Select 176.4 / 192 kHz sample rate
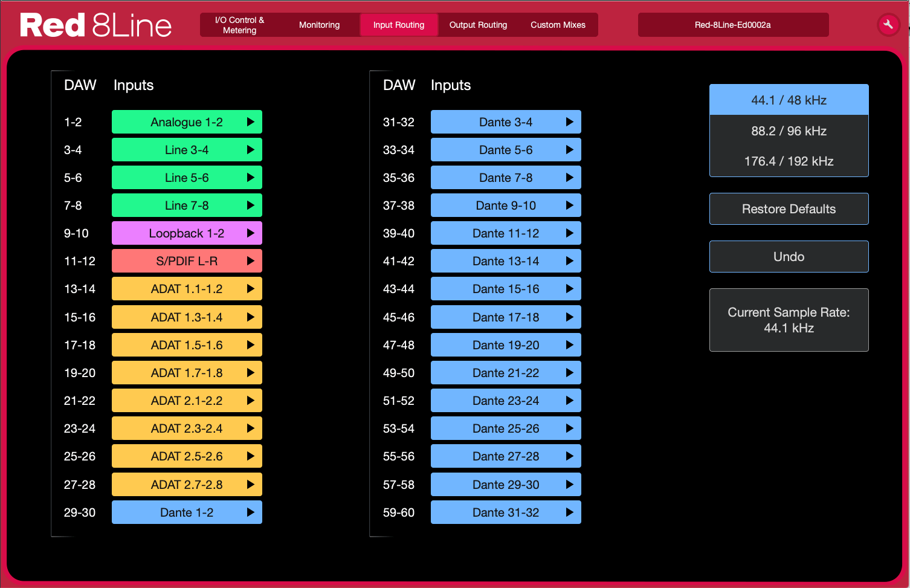 [x=789, y=161]
